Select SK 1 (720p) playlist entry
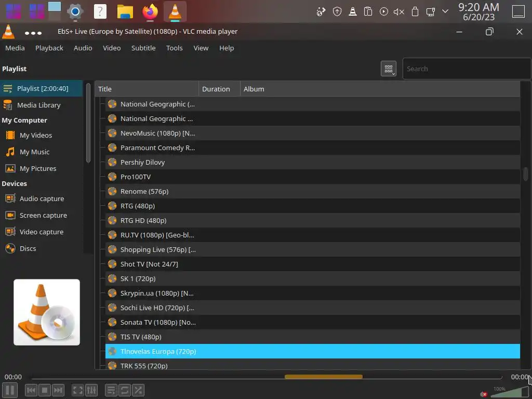This screenshot has width=532, height=399. click(312, 279)
